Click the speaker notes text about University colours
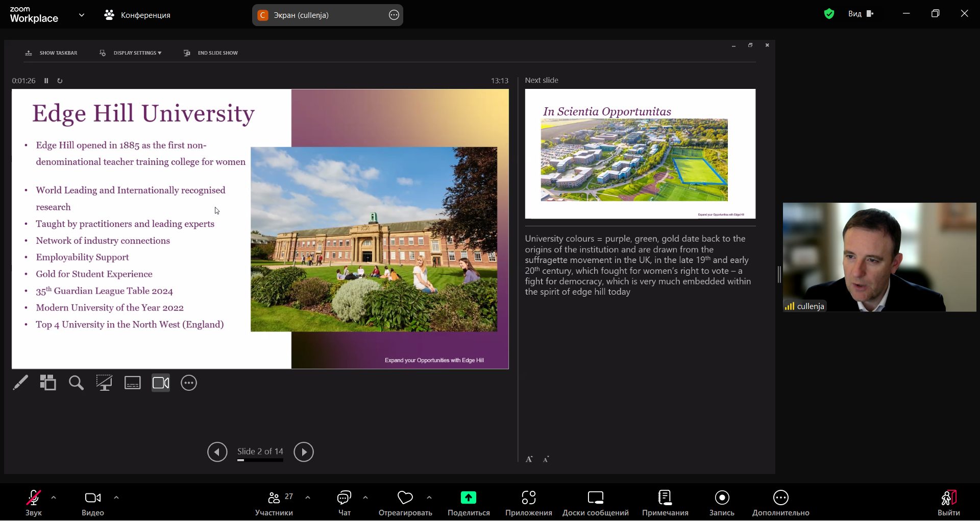Image resolution: width=980 pixels, height=521 pixels. 638,265
